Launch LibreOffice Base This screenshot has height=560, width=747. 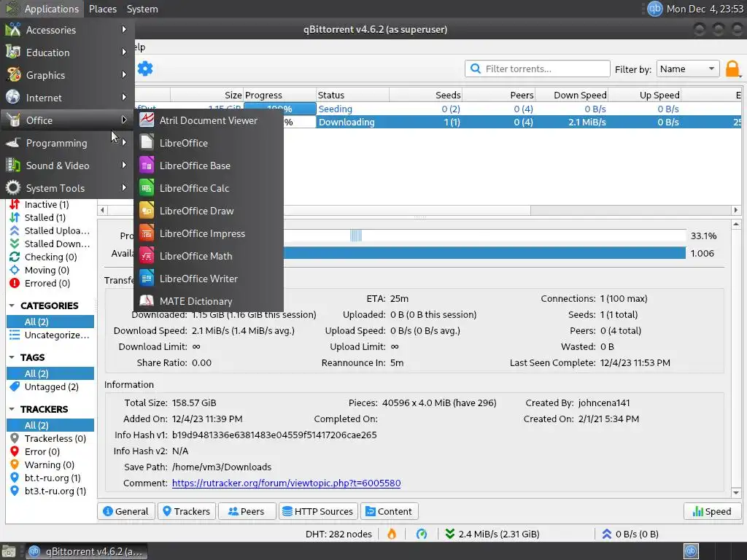tap(209, 166)
